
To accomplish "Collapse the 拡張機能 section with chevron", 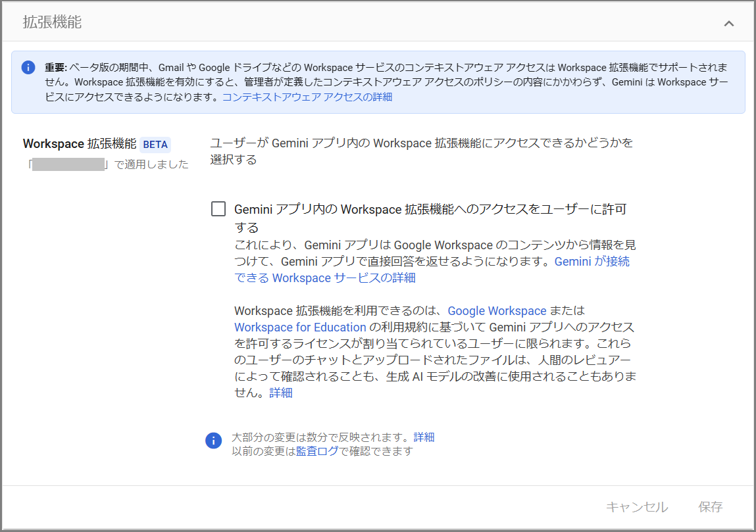I will point(728,23).
